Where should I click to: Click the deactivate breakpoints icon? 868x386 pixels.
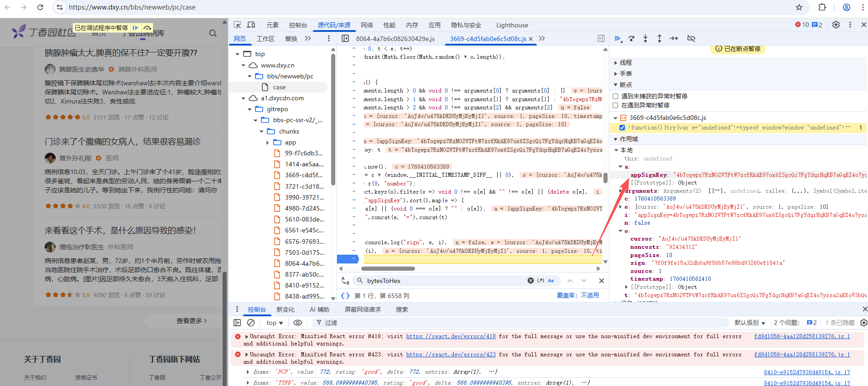(691, 39)
